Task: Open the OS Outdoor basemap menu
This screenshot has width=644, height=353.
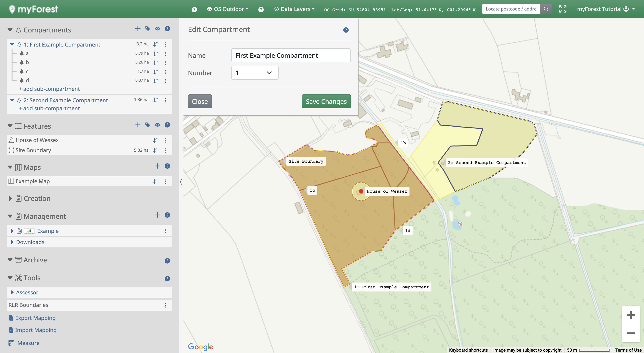Action: pos(228,9)
